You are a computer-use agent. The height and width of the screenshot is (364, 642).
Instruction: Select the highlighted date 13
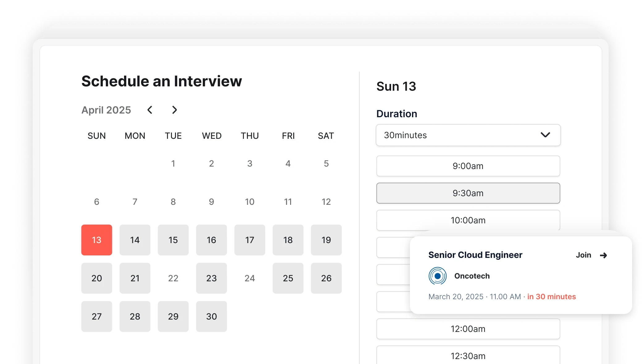97,240
